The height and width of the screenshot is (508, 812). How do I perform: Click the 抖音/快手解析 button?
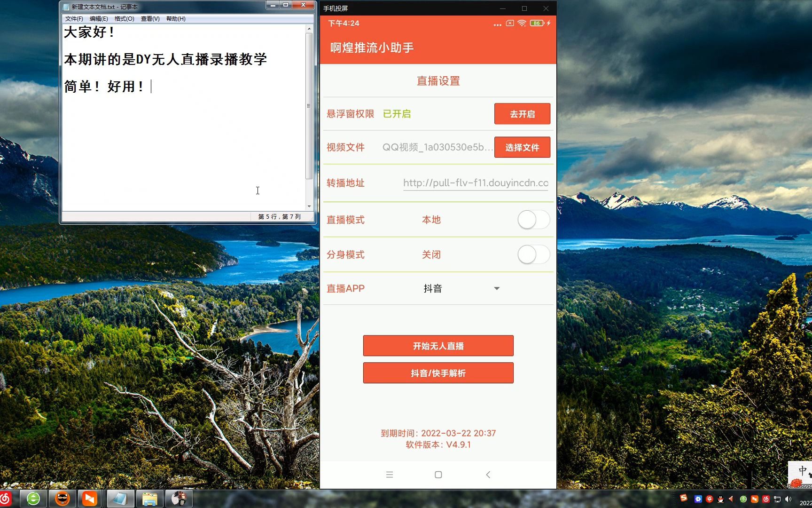pyautogui.click(x=437, y=373)
